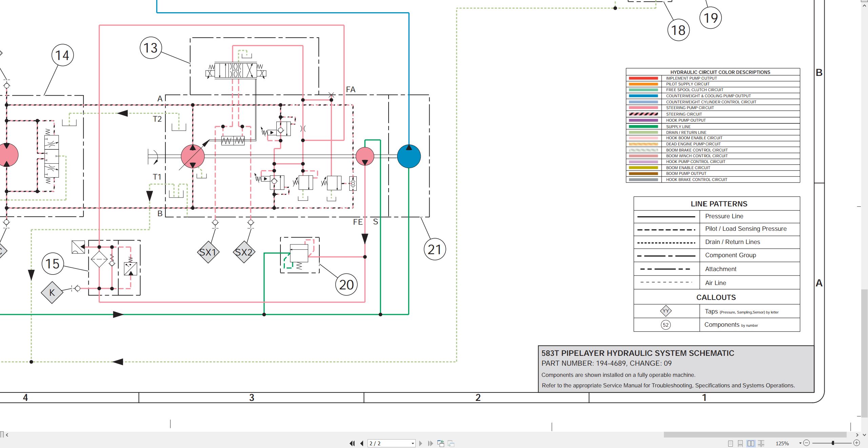Click the vertical scrollbar down arrow

coord(864,435)
